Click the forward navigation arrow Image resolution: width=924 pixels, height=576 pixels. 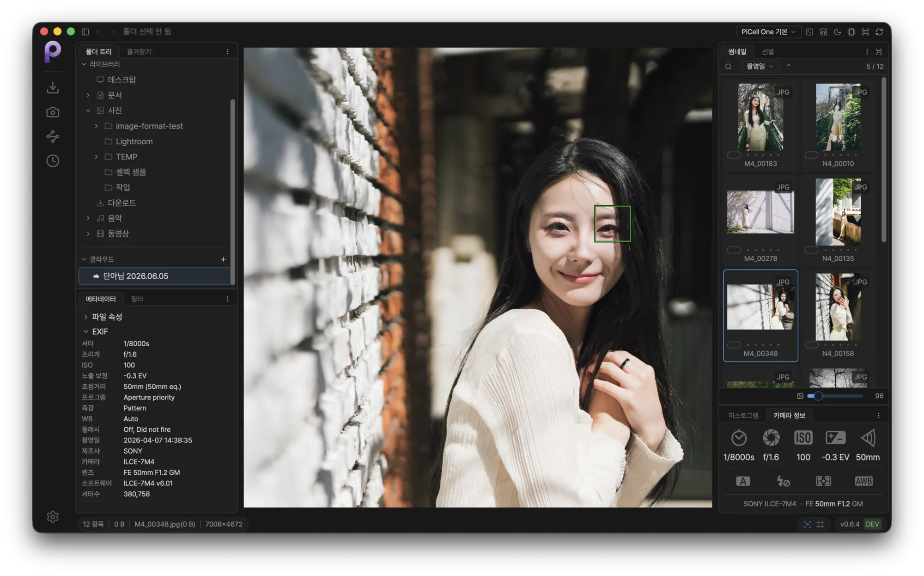point(113,31)
